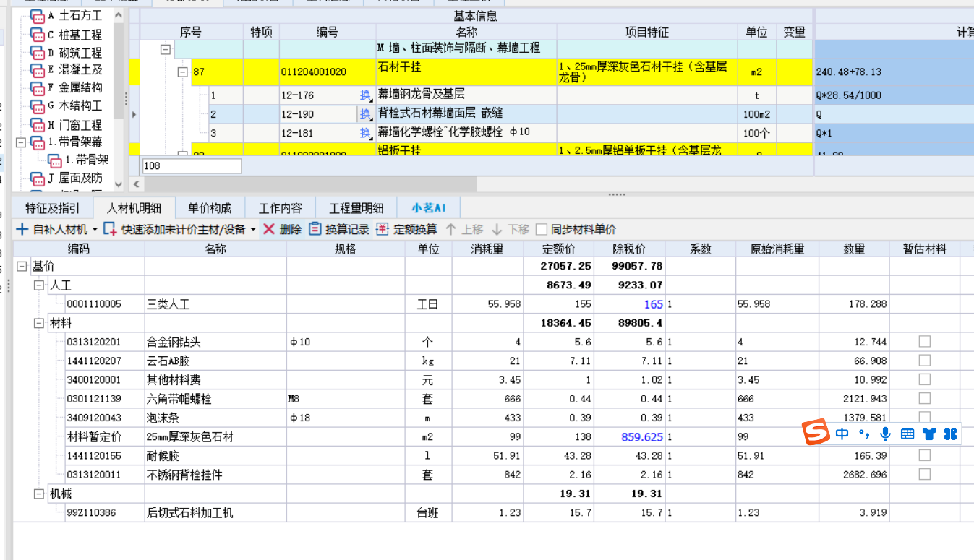974x560 pixels.
Task: Click the punctuation mode icon on the IME bar
Action: pyautogui.click(x=864, y=434)
